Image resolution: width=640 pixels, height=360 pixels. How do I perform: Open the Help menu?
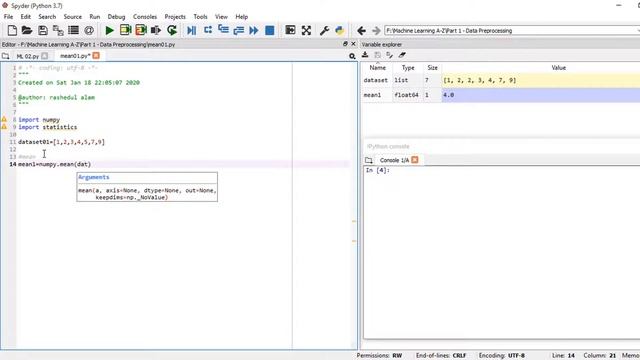tap(242, 17)
